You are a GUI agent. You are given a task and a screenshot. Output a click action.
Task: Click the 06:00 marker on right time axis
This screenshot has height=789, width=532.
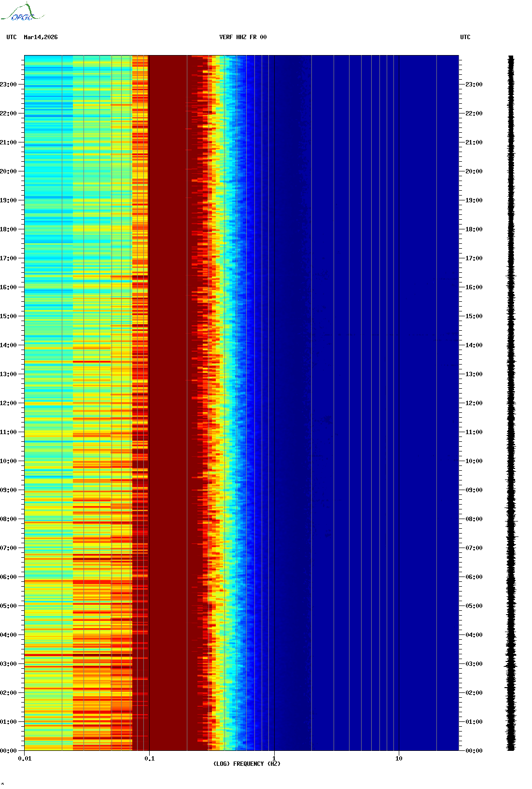[x=474, y=577]
